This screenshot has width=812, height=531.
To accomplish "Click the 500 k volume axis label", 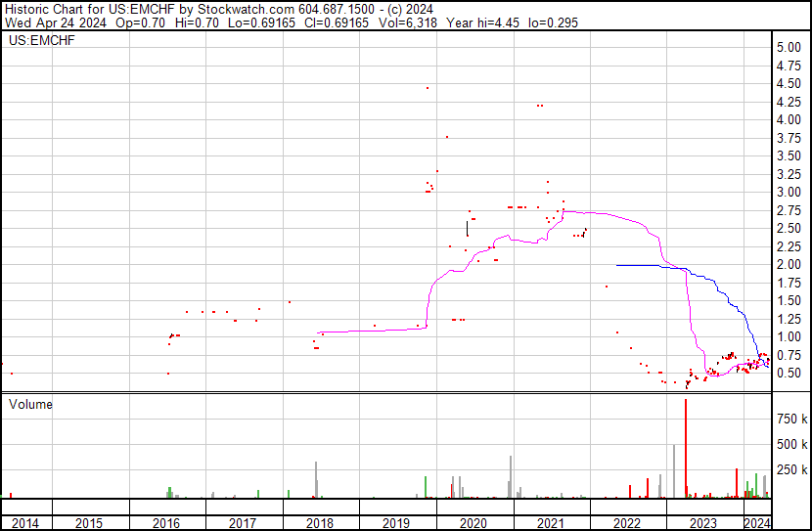I will [x=791, y=444].
